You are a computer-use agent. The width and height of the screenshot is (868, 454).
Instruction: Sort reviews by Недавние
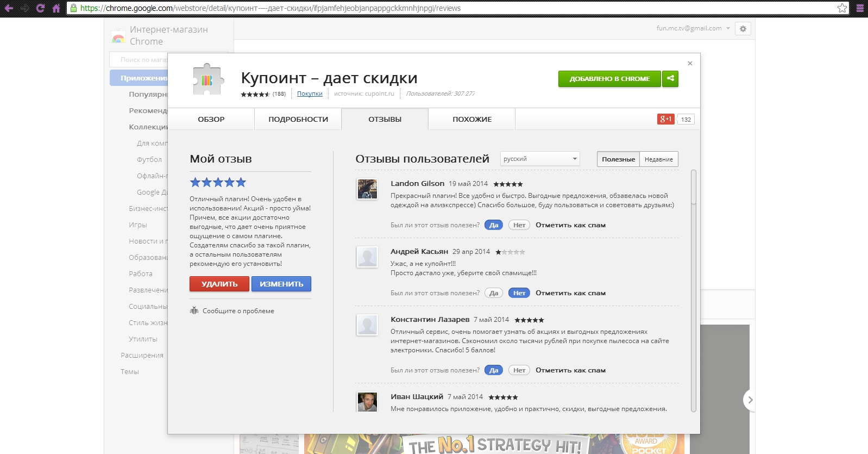[x=659, y=159]
